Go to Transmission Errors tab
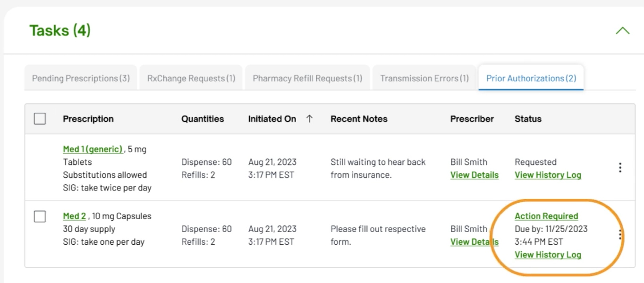Viewport: 644px width, 283px height. click(x=424, y=78)
